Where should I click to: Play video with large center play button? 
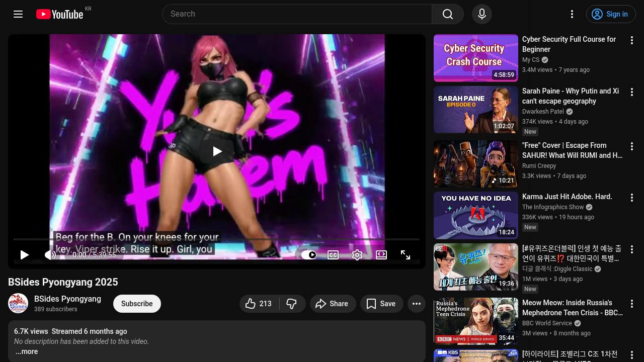pyautogui.click(x=217, y=151)
